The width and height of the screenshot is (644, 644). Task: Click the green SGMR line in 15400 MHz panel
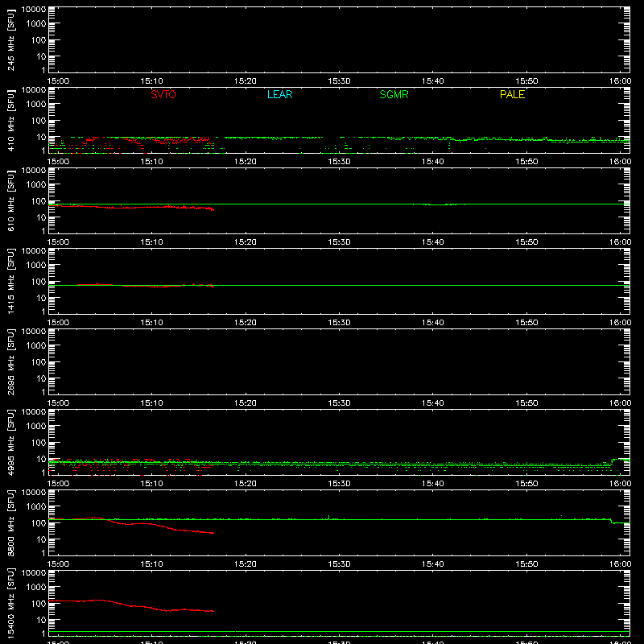click(339, 631)
